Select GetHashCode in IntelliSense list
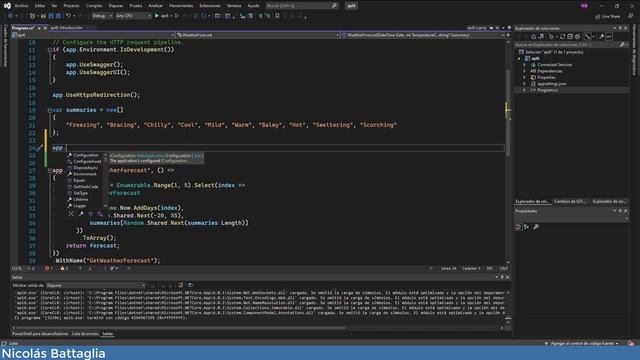Screen dimensions: 640x360 click(x=85, y=187)
